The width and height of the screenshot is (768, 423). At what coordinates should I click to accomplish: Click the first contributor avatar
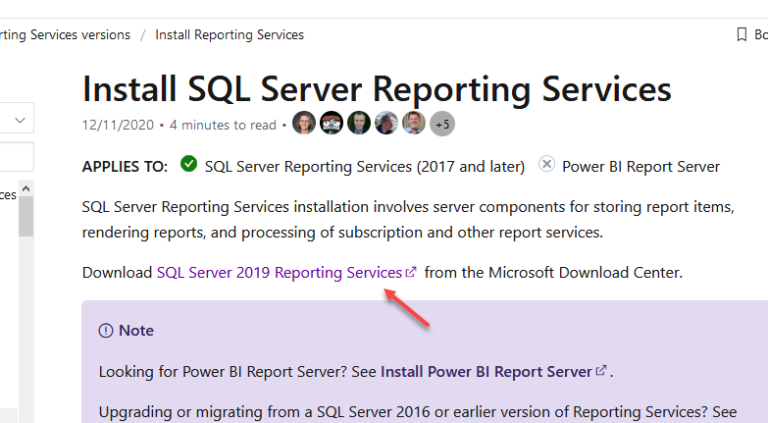305,124
